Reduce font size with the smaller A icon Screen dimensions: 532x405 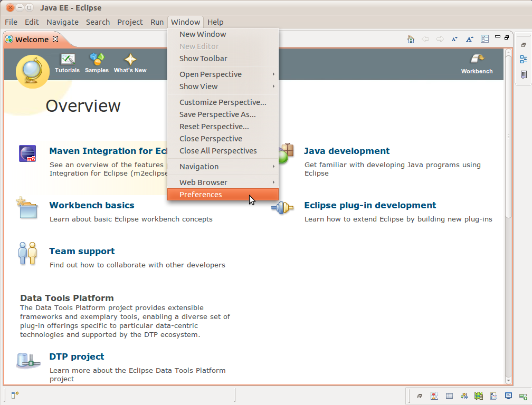coord(454,39)
